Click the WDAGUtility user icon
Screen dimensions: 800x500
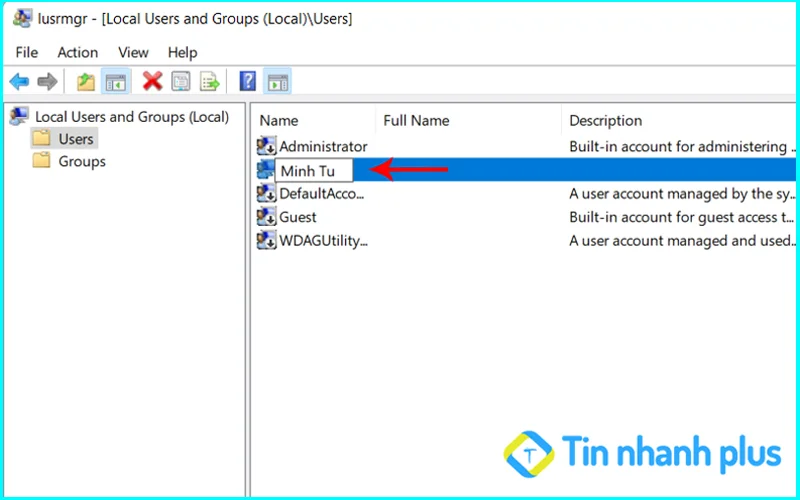pyautogui.click(x=266, y=241)
